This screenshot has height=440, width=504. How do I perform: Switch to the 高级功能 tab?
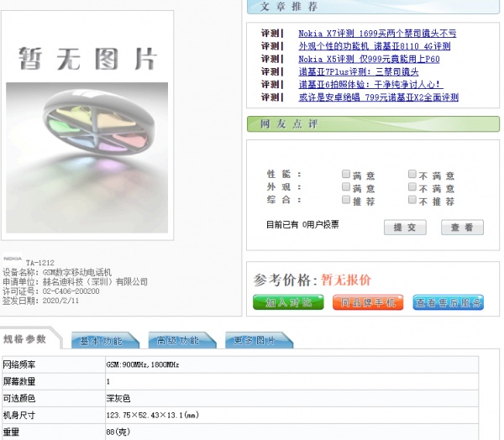click(182, 340)
